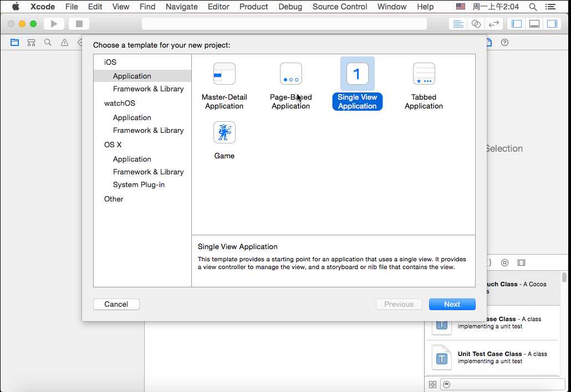Show the Media library icon
This screenshot has height=392, width=571.
[522, 262]
